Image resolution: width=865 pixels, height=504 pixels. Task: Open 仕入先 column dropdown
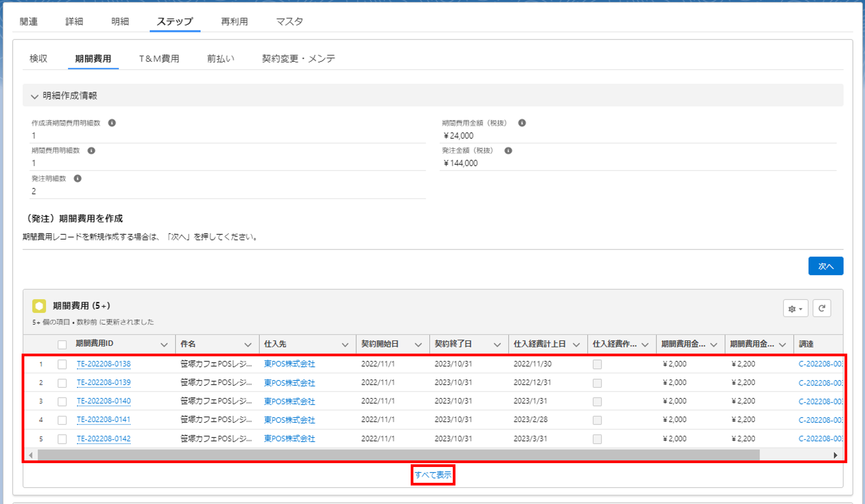[345, 345]
